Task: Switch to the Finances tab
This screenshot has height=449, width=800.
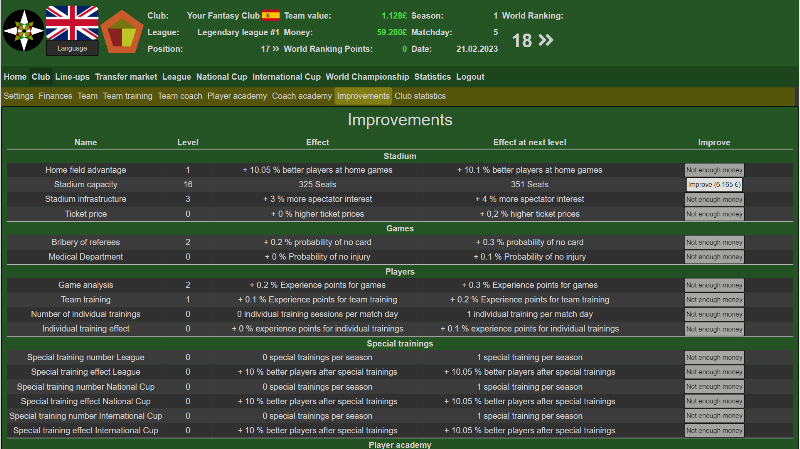Action: 55,96
